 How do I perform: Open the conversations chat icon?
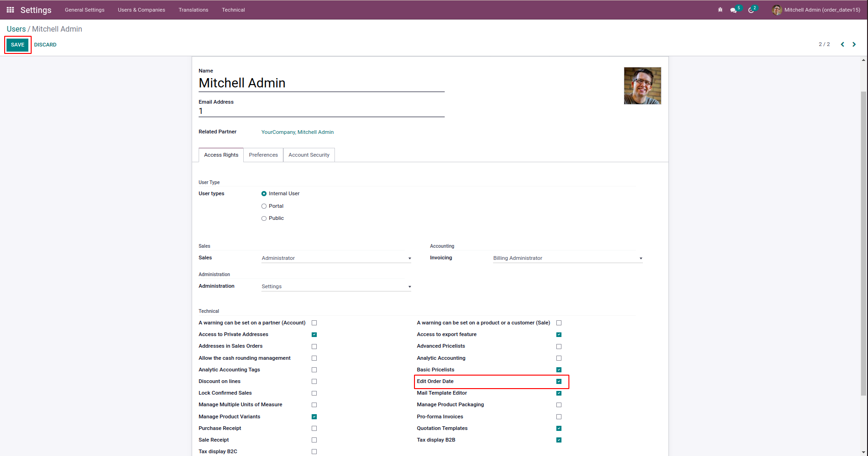click(x=734, y=10)
